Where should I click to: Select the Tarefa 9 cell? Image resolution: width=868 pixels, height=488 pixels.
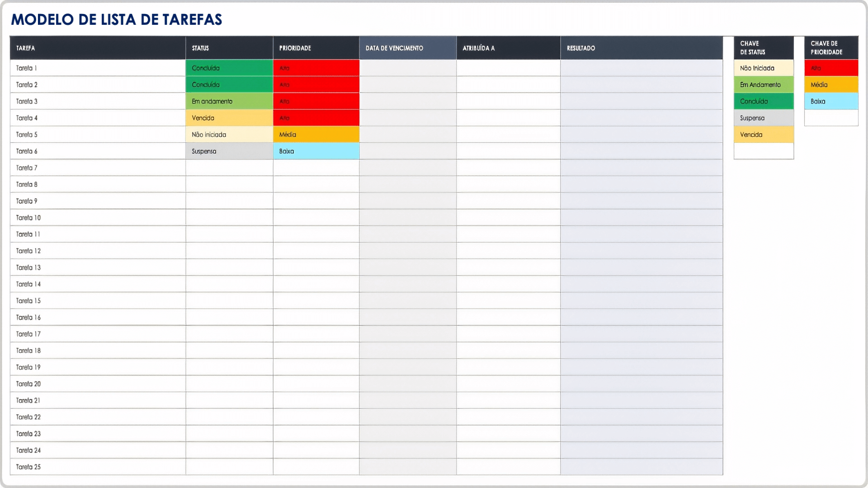click(x=98, y=201)
